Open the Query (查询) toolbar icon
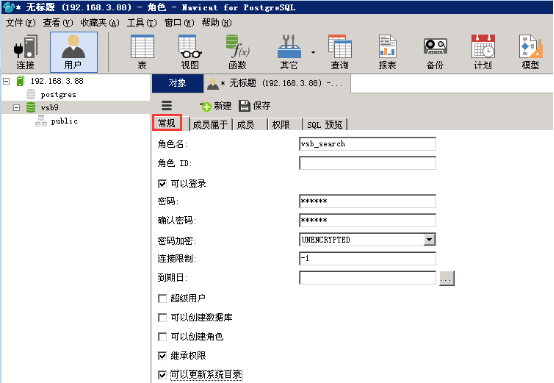This screenshot has height=383, width=554. tap(340, 52)
